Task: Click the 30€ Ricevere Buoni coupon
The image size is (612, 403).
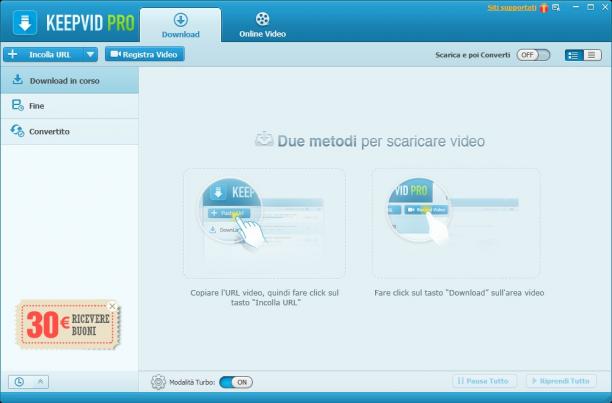Action: coord(68,325)
